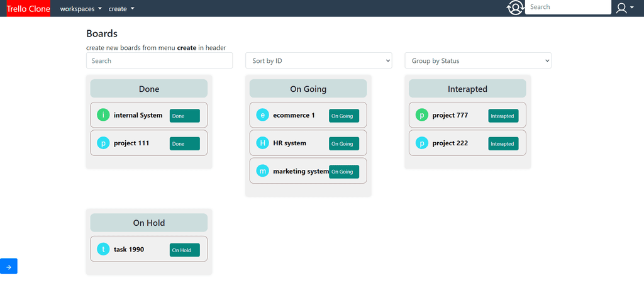Click the HR system avatar icon
Screen dimensions: 644x300
click(262, 143)
